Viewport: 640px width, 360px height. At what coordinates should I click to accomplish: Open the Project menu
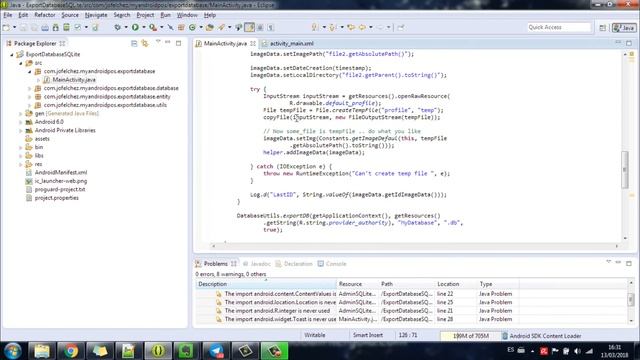point(145,15)
